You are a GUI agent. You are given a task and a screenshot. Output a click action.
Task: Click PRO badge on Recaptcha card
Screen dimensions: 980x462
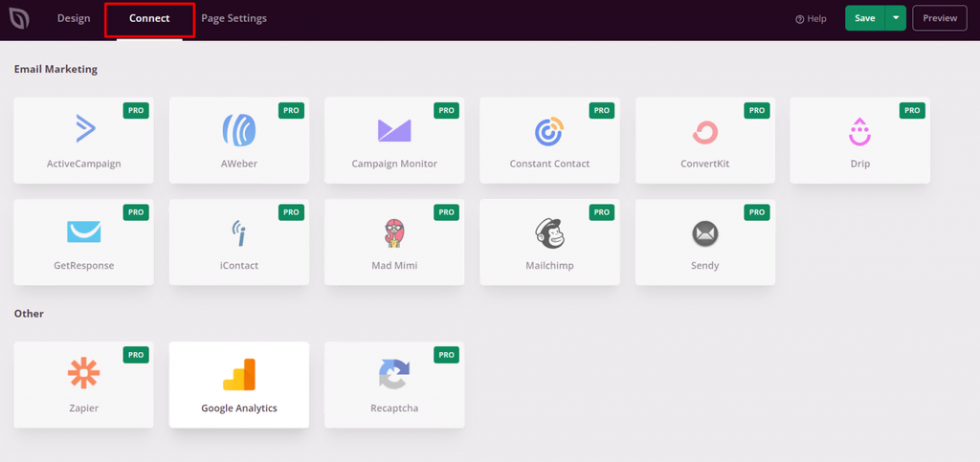tap(446, 355)
